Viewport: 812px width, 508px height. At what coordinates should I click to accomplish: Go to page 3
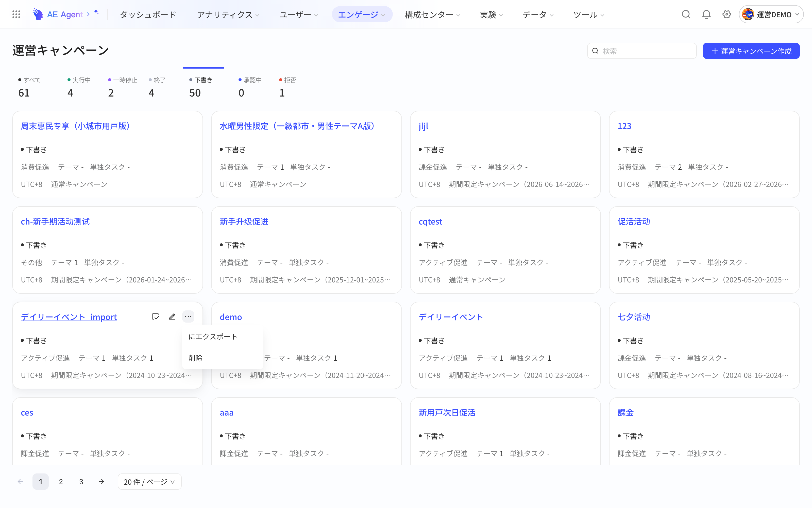click(81, 482)
